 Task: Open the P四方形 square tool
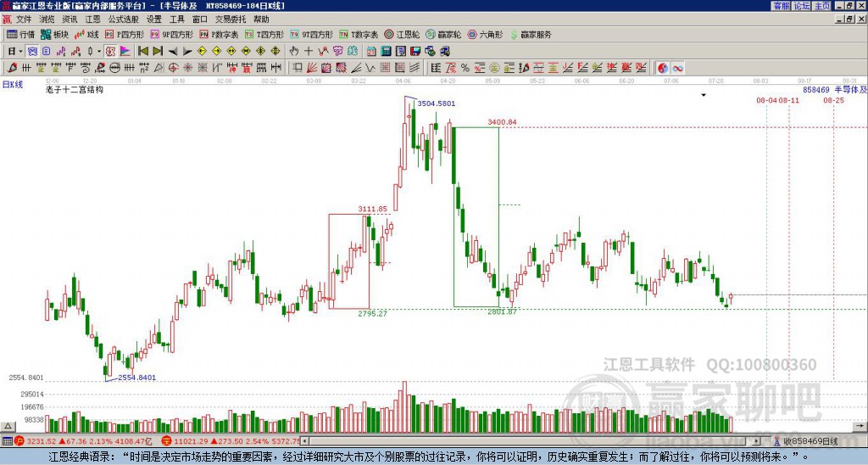[125, 34]
